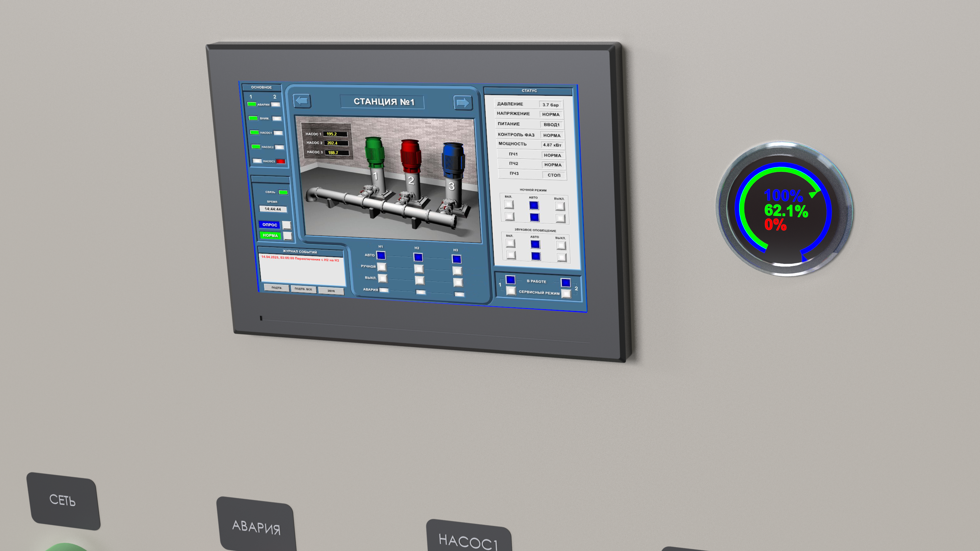Image resolution: width=980 pixels, height=551 pixels.
Task: Click ПИТАНИЕ value ВВОД1
Action: coord(552,124)
